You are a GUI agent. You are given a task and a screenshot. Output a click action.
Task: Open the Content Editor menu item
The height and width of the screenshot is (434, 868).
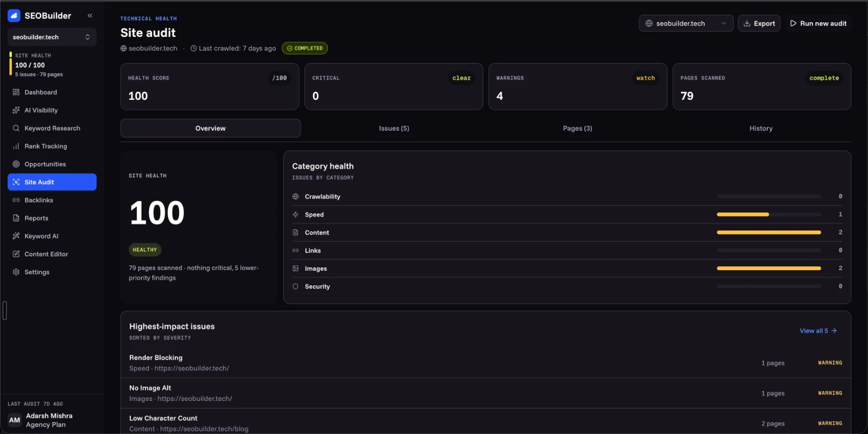click(x=52, y=254)
